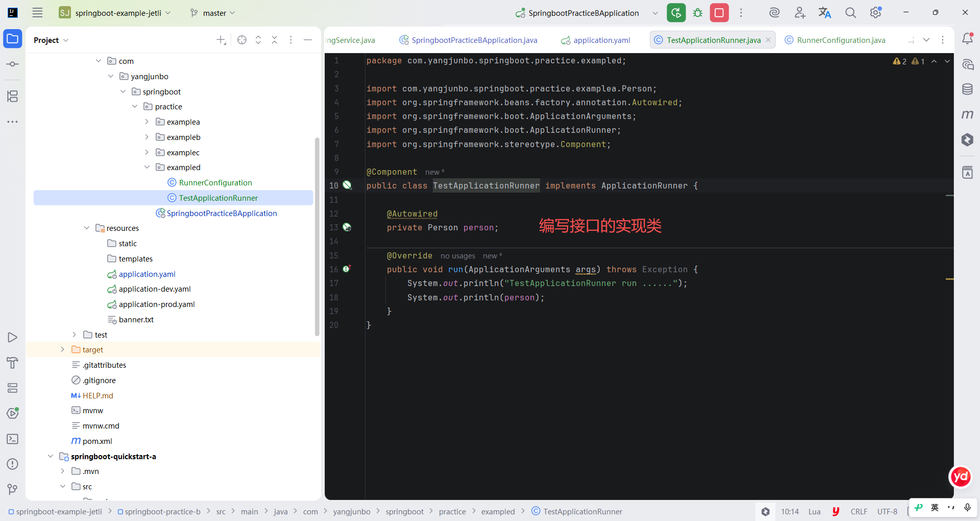Image resolution: width=980 pixels, height=521 pixels.
Task: Click the 10:14 caret position indicator
Action: coord(790,511)
